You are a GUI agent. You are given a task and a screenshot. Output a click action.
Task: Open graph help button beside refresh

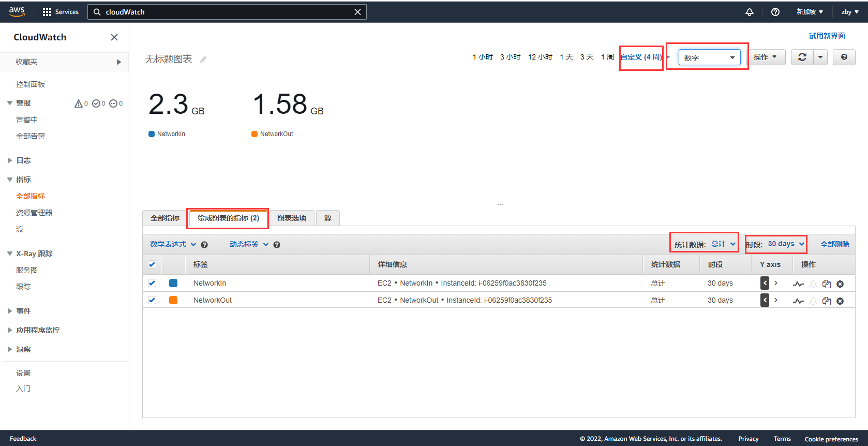click(844, 57)
